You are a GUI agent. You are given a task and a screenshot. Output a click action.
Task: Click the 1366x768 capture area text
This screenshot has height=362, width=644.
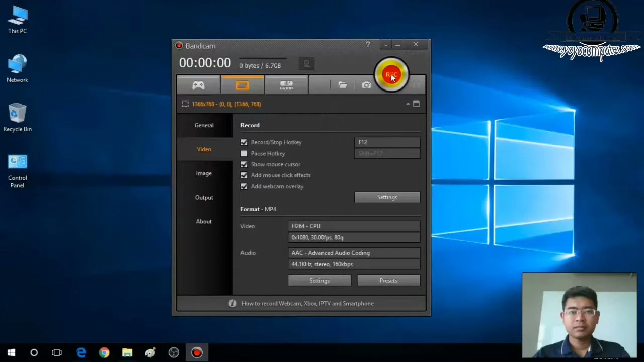pos(226,104)
